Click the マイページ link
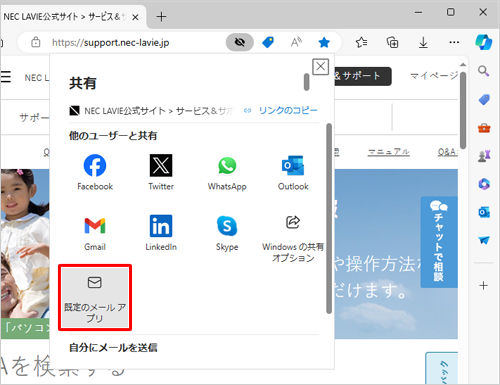This screenshot has height=385, width=500. (x=434, y=76)
